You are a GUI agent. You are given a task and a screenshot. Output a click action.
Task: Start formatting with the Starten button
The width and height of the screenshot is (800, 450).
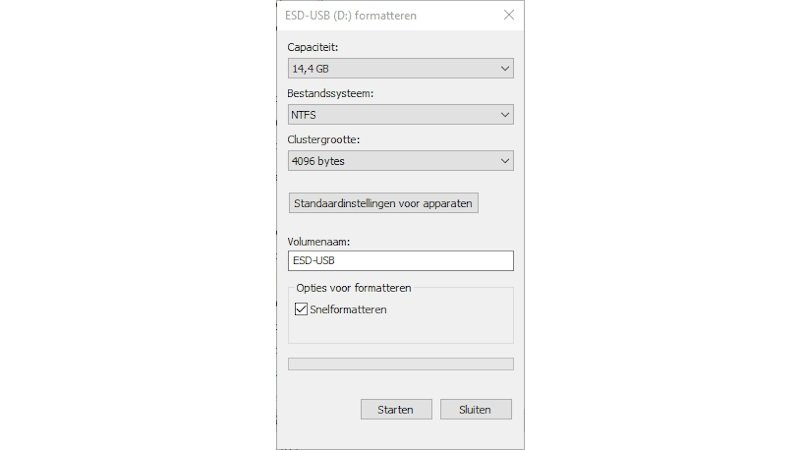pyautogui.click(x=396, y=410)
